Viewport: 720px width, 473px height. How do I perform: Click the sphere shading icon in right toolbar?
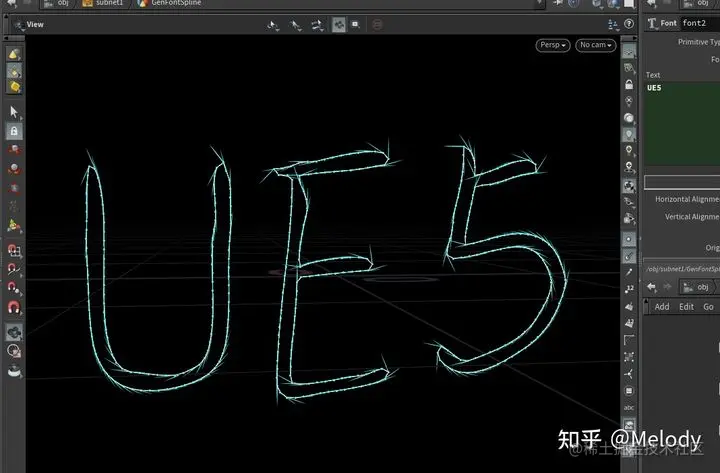coord(629,118)
